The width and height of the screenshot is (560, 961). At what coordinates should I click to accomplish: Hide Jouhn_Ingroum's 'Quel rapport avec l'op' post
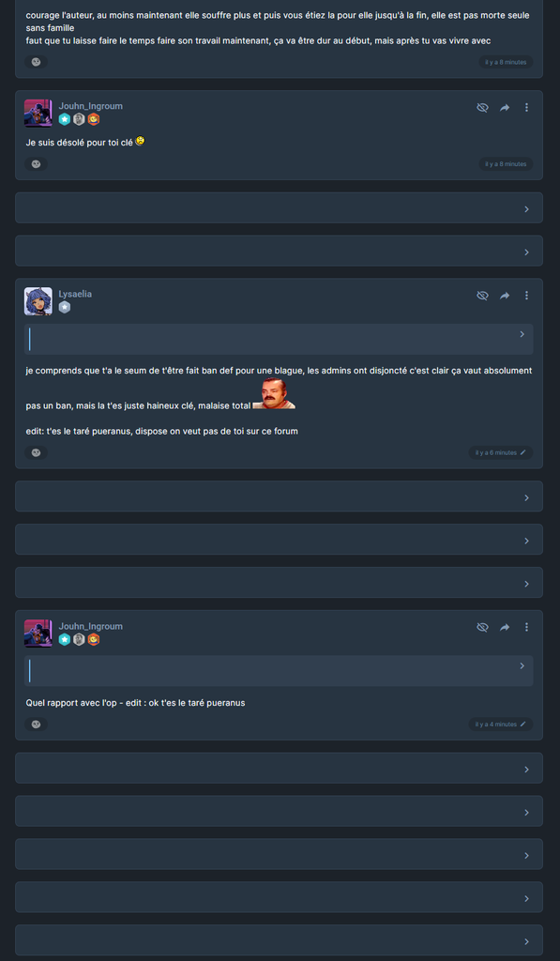click(482, 627)
